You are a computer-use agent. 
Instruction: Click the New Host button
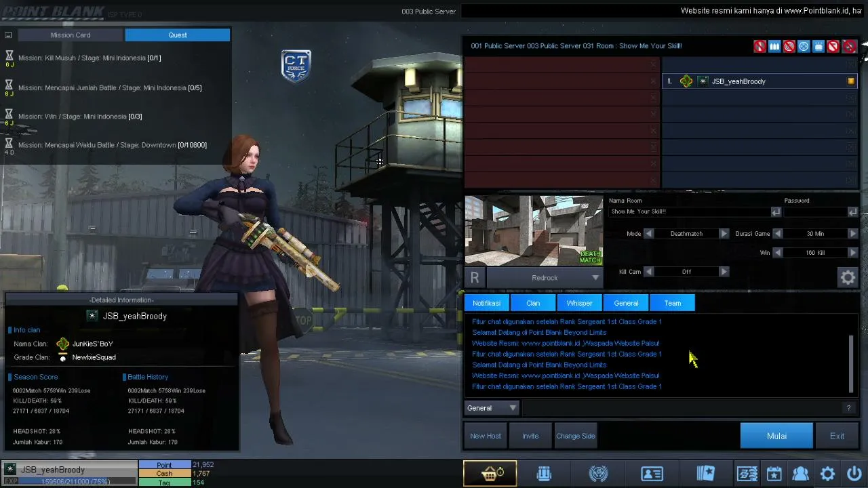[x=486, y=436]
